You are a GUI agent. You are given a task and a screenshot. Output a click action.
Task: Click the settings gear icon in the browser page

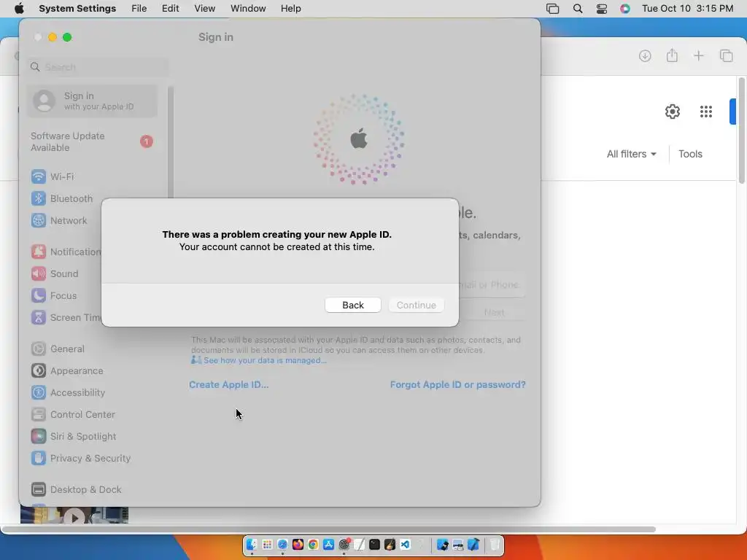coord(672,112)
